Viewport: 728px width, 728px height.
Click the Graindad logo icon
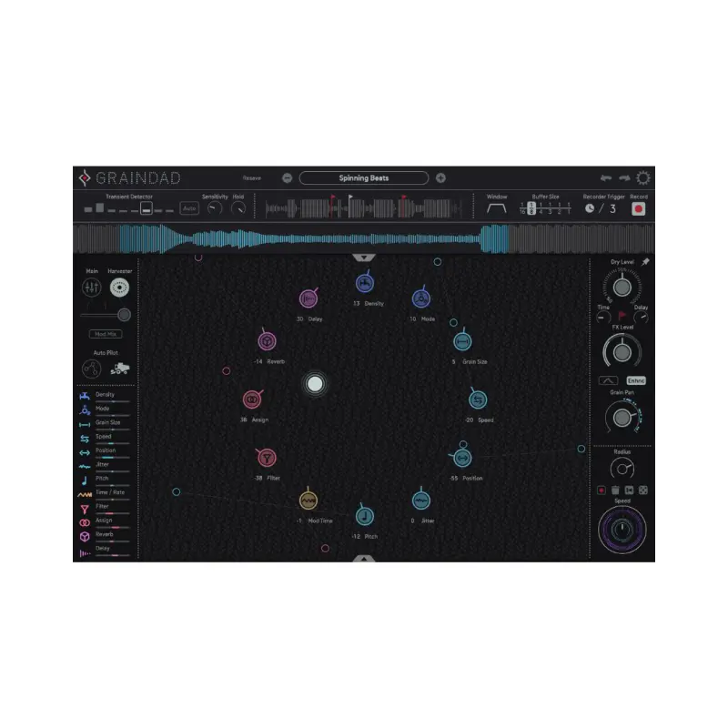[85, 177]
